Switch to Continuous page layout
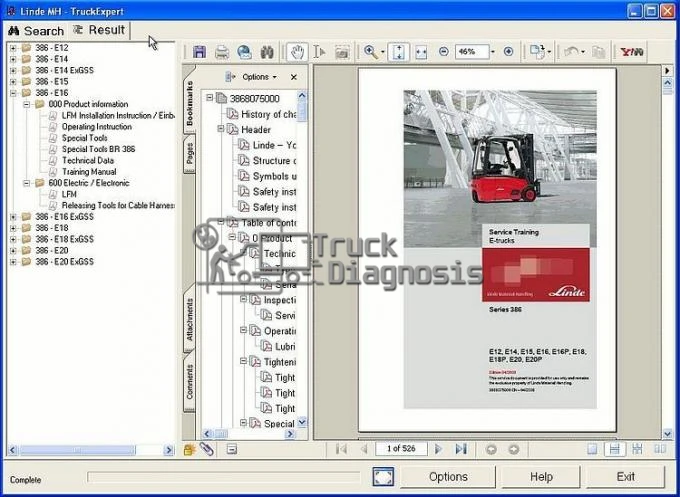The height and width of the screenshot is (497, 680). pyautogui.click(x=615, y=449)
